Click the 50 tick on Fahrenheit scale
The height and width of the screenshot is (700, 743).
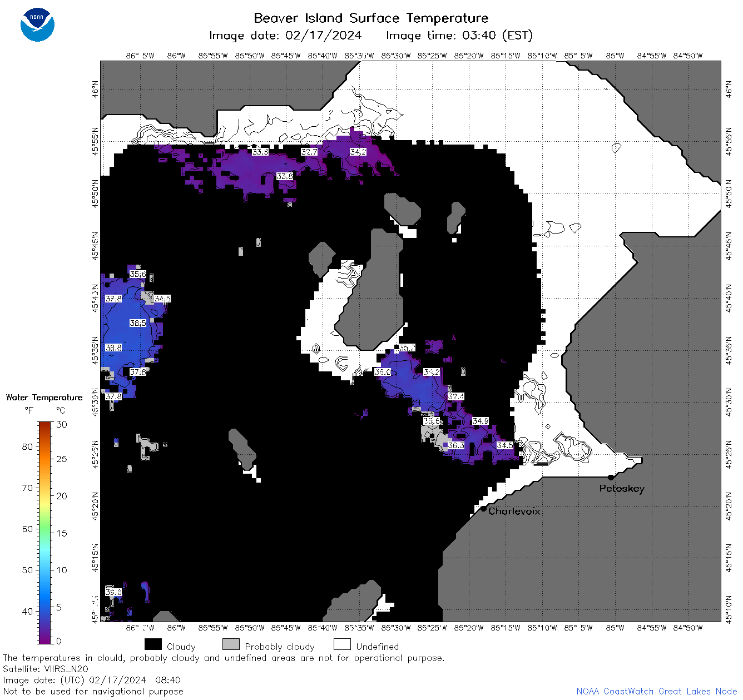[x=27, y=570]
